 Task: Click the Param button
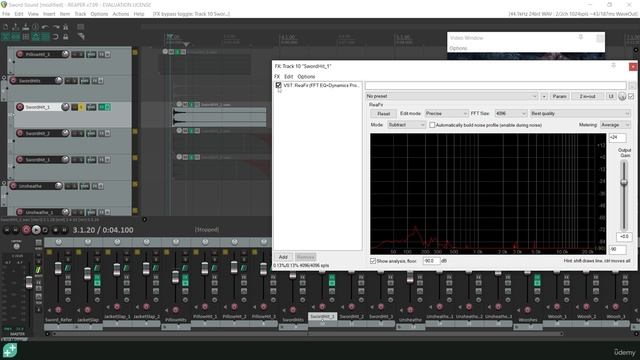[559, 96]
